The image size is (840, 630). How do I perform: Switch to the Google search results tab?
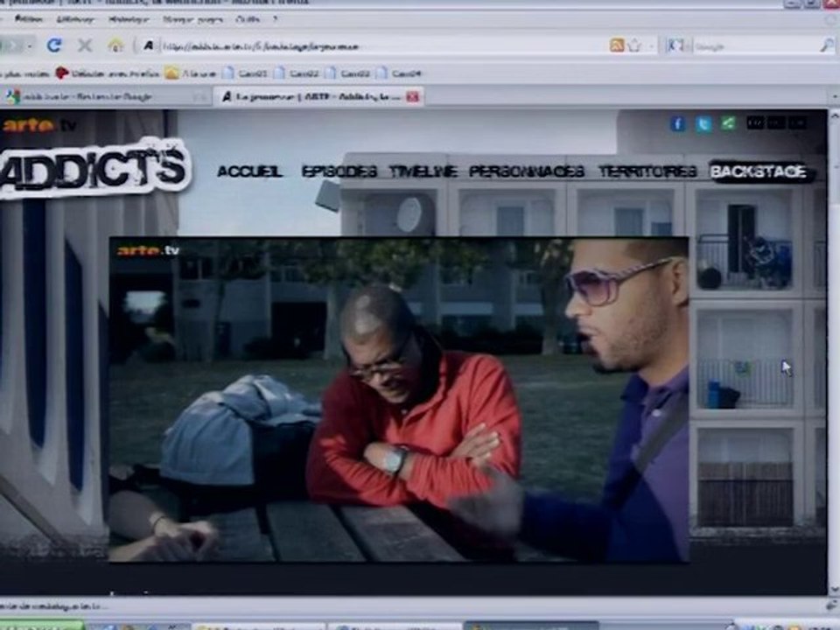point(104,97)
